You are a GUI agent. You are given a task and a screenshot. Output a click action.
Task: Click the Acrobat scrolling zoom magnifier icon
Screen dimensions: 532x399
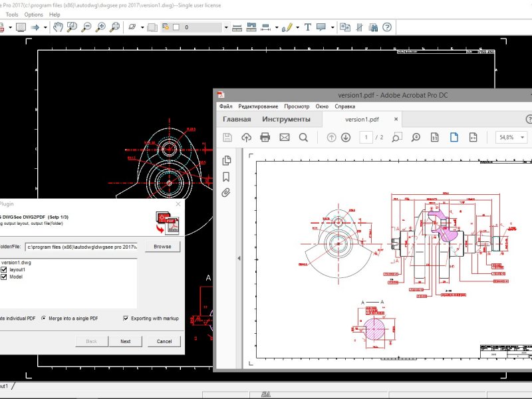[x=416, y=138]
